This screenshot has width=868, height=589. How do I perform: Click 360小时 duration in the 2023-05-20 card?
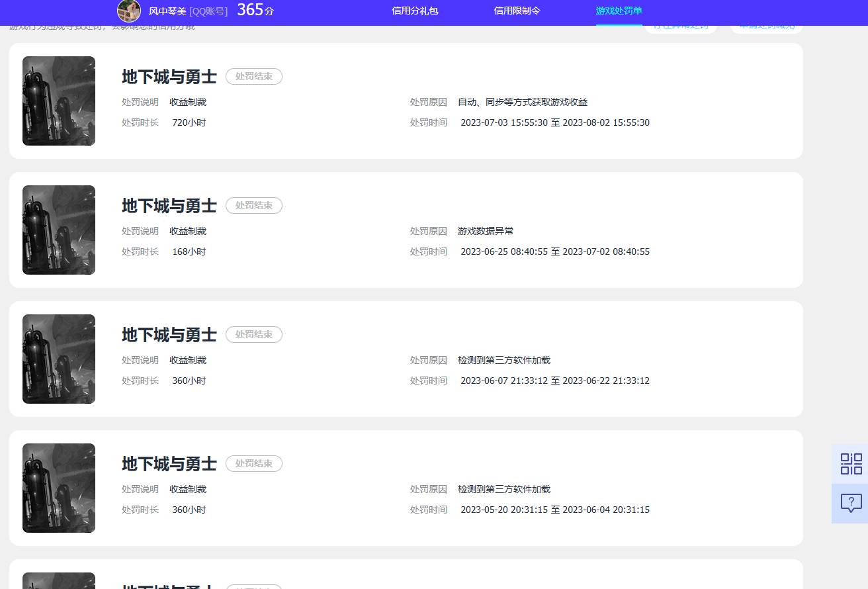point(189,510)
